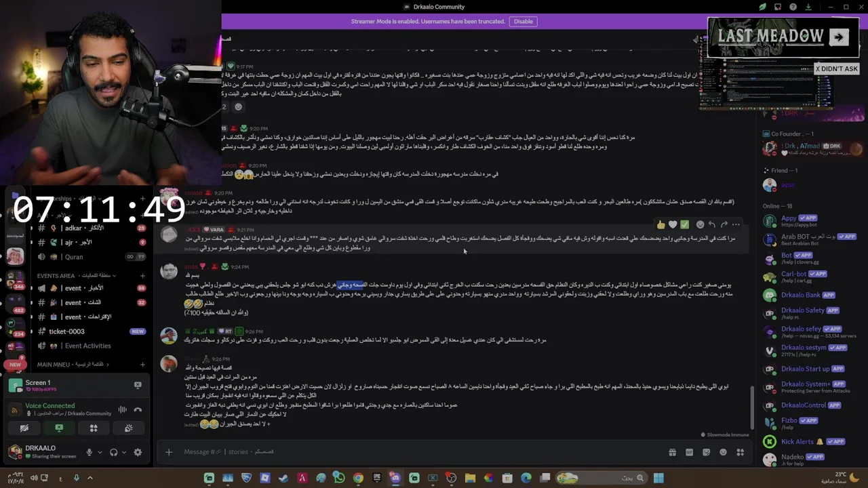
Task: Open more options on the hovered message
Action: [736, 224]
